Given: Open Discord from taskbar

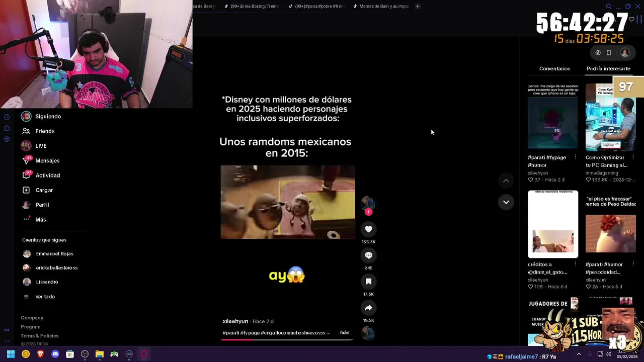Looking at the screenshot, I should click(x=55, y=354).
